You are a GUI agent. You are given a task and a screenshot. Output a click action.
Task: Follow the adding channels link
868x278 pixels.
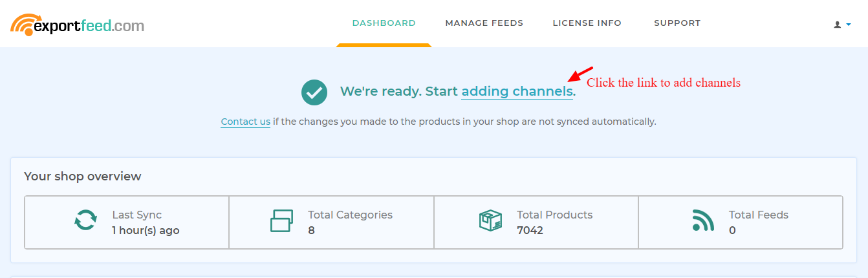(x=517, y=91)
